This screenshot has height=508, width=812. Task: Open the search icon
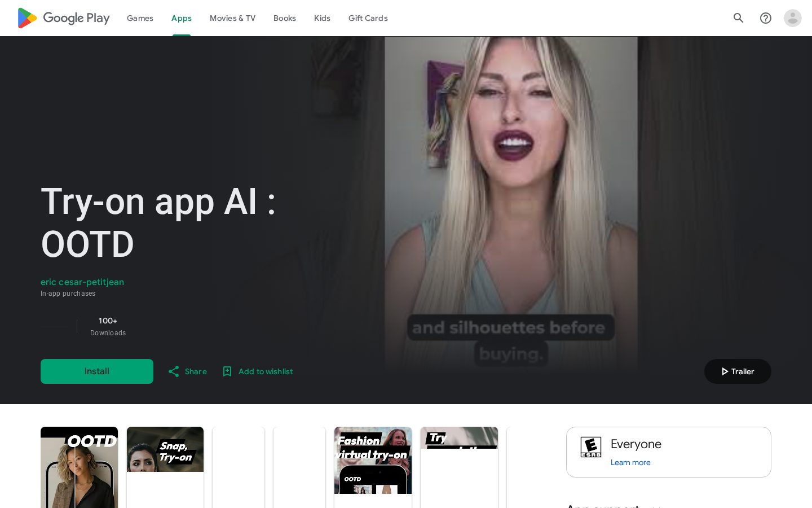739,18
